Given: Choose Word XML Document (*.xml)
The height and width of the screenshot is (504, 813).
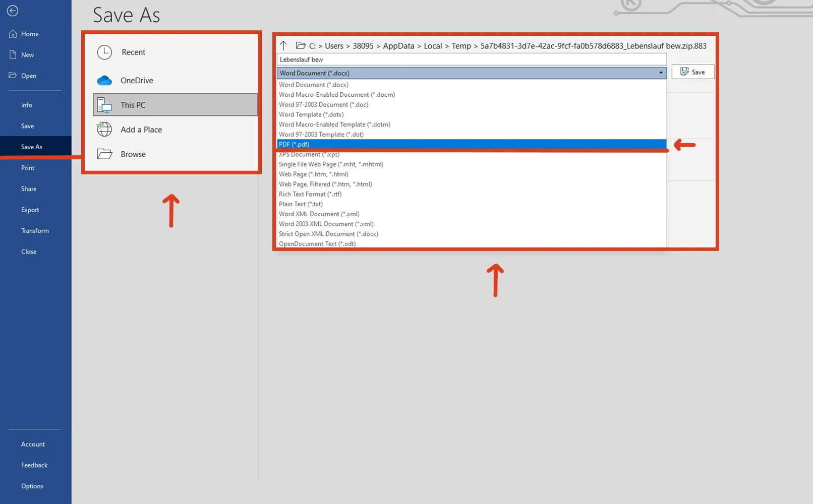Looking at the screenshot, I should (x=472, y=214).
